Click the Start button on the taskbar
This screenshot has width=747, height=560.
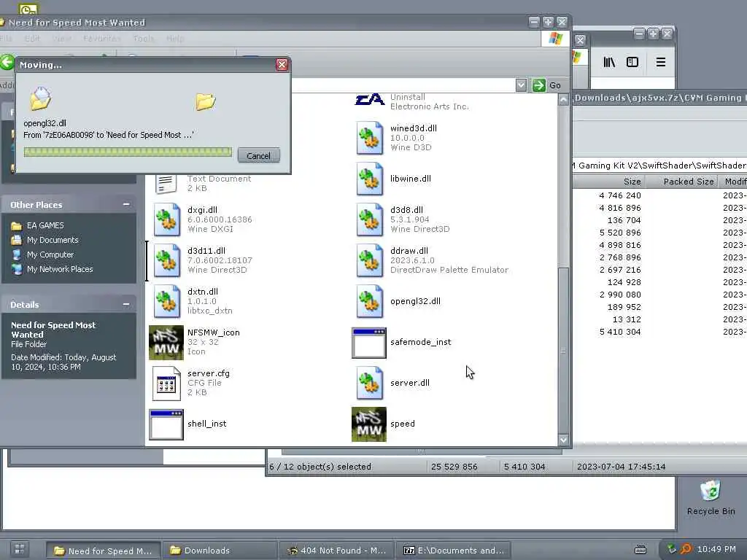tap(20, 549)
